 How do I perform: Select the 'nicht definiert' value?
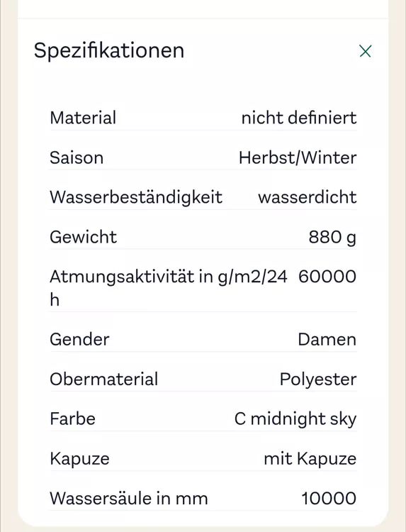point(298,118)
